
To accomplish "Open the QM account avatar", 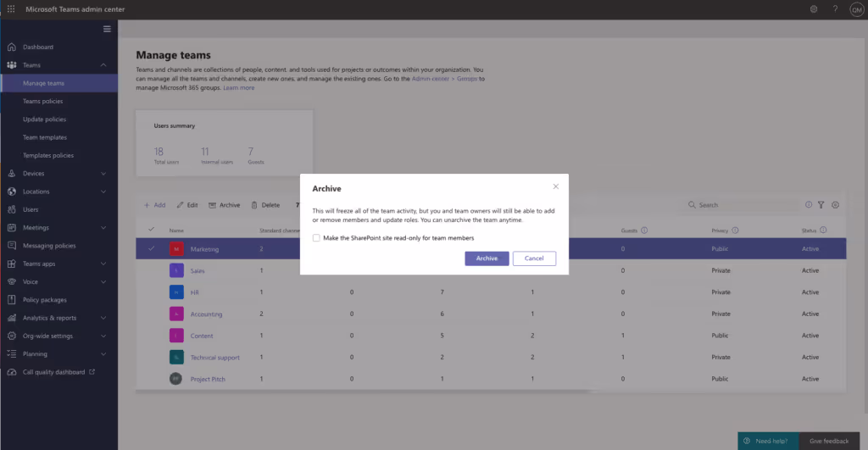I will point(857,9).
